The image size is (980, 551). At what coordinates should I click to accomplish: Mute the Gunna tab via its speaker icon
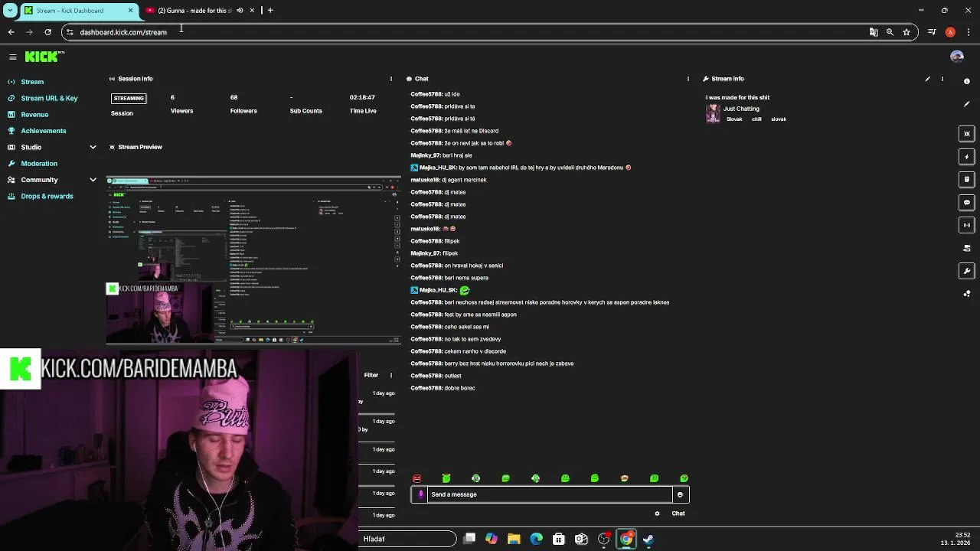[x=240, y=11]
